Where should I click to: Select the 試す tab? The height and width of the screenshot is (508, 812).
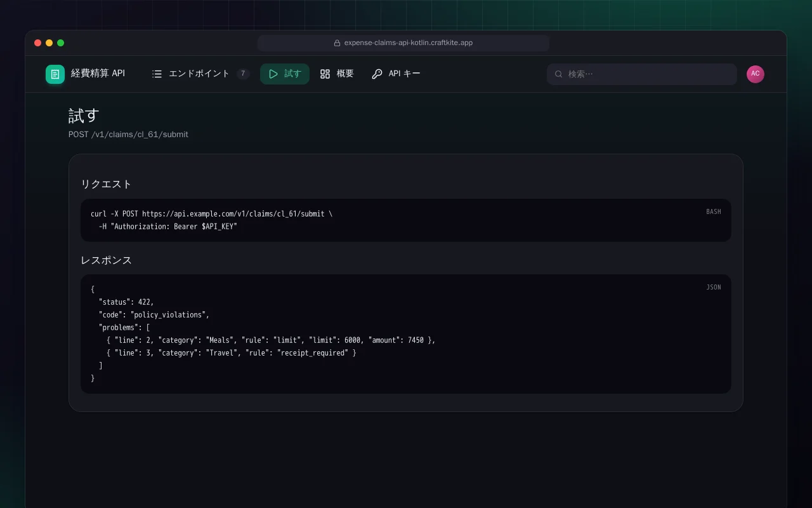pyautogui.click(x=285, y=74)
